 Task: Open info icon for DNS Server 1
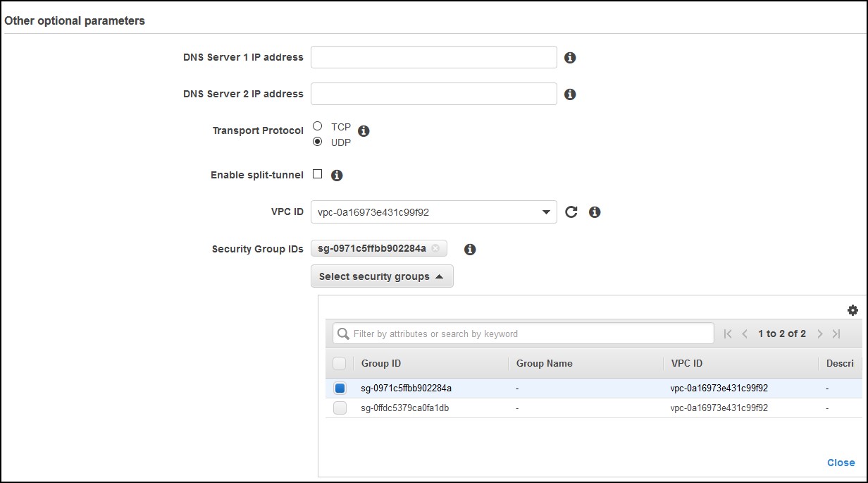point(571,58)
